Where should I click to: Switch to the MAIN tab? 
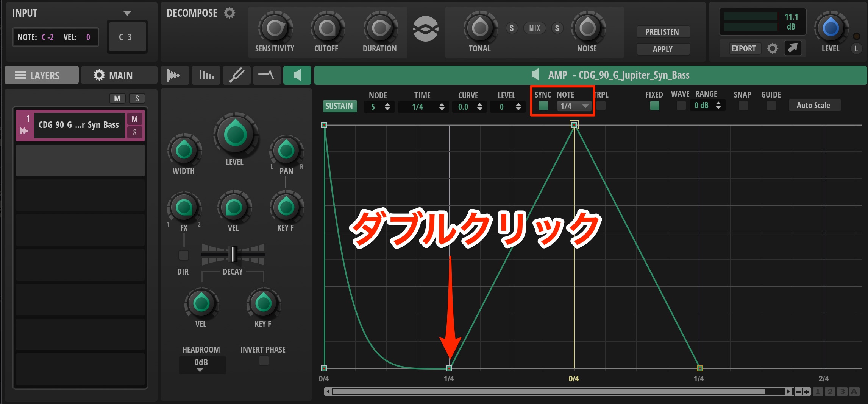pos(119,75)
